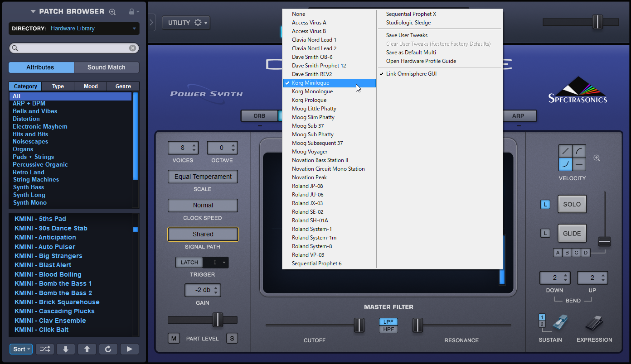Select glide layer D button
This screenshot has width=631, height=364.
click(586, 253)
